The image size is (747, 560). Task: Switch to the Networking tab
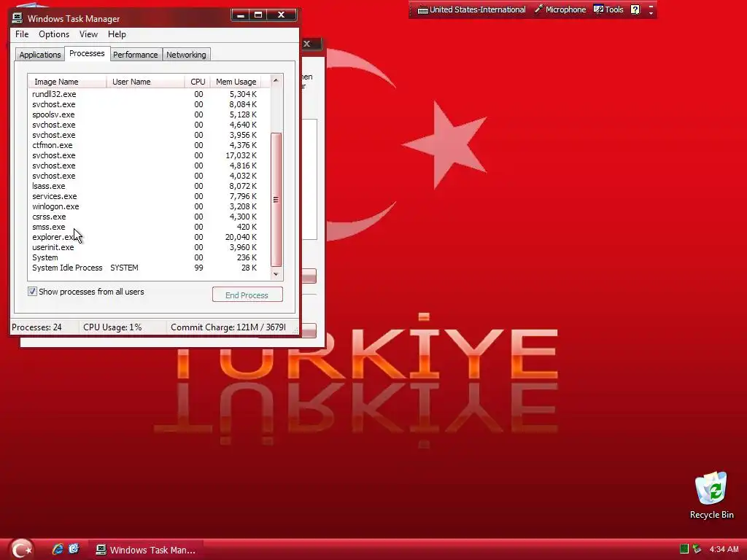[x=186, y=55]
